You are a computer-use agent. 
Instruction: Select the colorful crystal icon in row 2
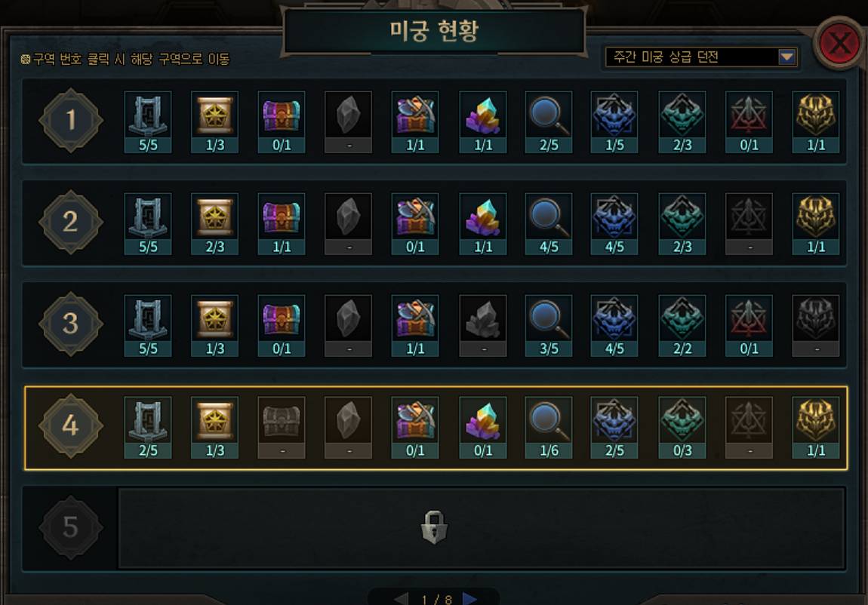(483, 223)
